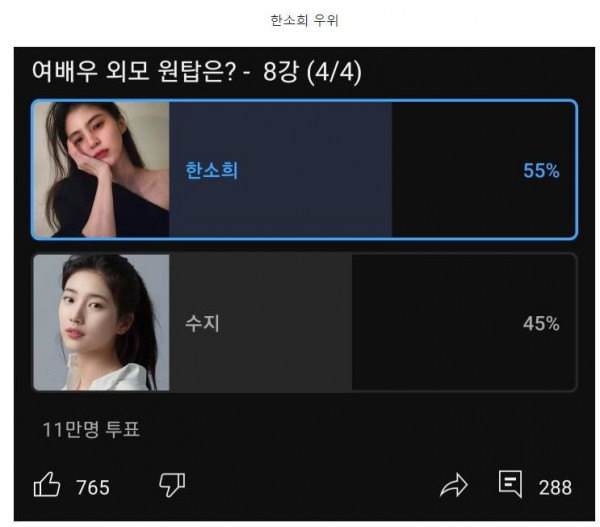Click the 한소희 blue result progress bar
Viewport: 600px width, 527px height.
280,170
